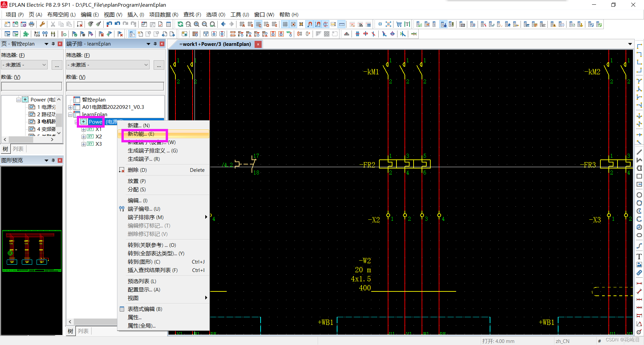Click the first blue undo arrow

pyautogui.click(x=109, y=24)
